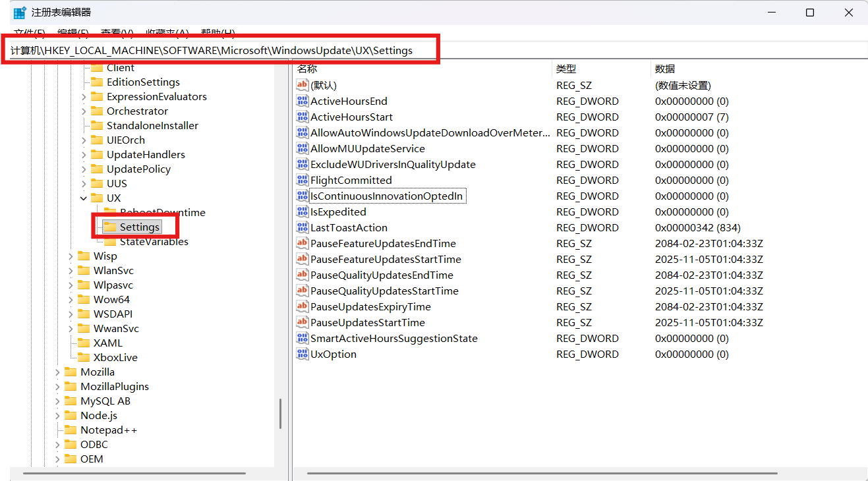Click PauseUpdatesExpiryTime data 2084-02-23T01:04:33Z

(x=709, y=306)
